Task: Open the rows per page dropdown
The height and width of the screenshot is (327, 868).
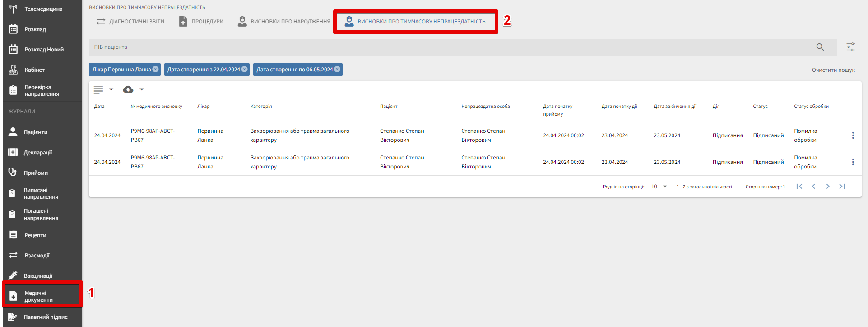Action: (x=664, y=187)
